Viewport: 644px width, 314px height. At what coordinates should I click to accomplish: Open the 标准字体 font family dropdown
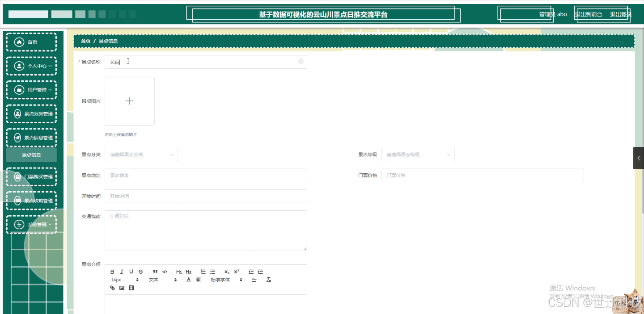pos(227,280)
